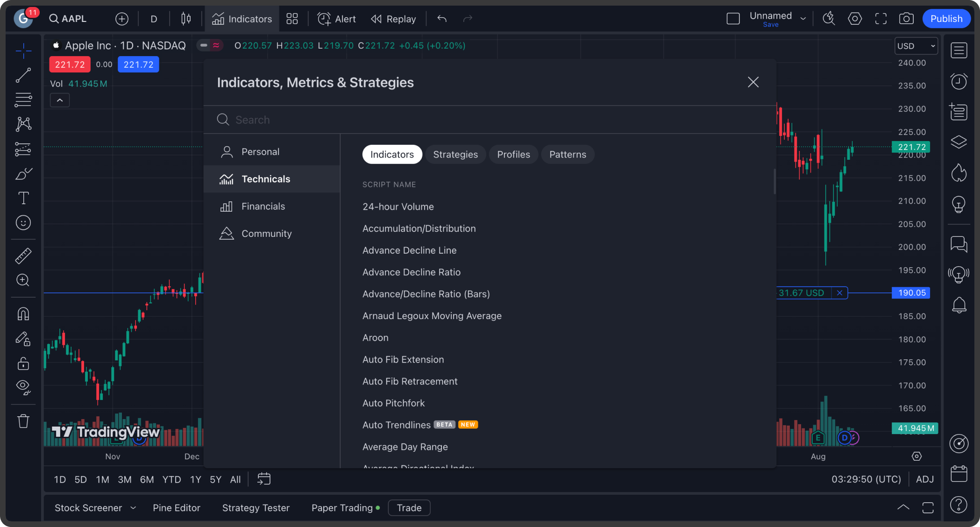This screenshot has height=527, width=980.
Task: Click the Publish button
Action: [946, 19]
